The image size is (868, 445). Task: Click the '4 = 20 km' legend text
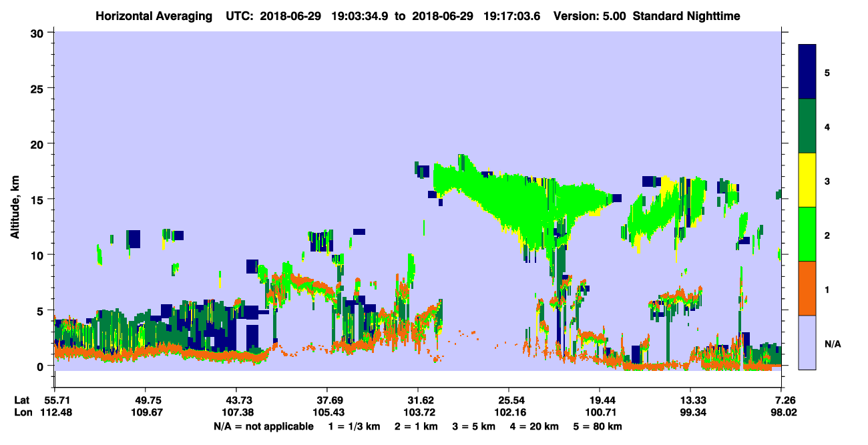[x=533, y=426]
